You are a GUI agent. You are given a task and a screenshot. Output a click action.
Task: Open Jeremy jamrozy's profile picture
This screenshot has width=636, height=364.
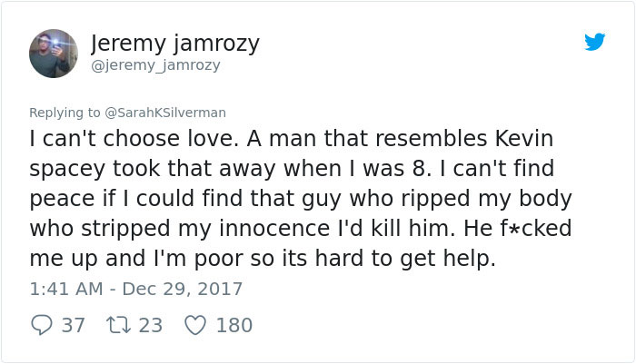pyautogui.click(x=54, y=54)
